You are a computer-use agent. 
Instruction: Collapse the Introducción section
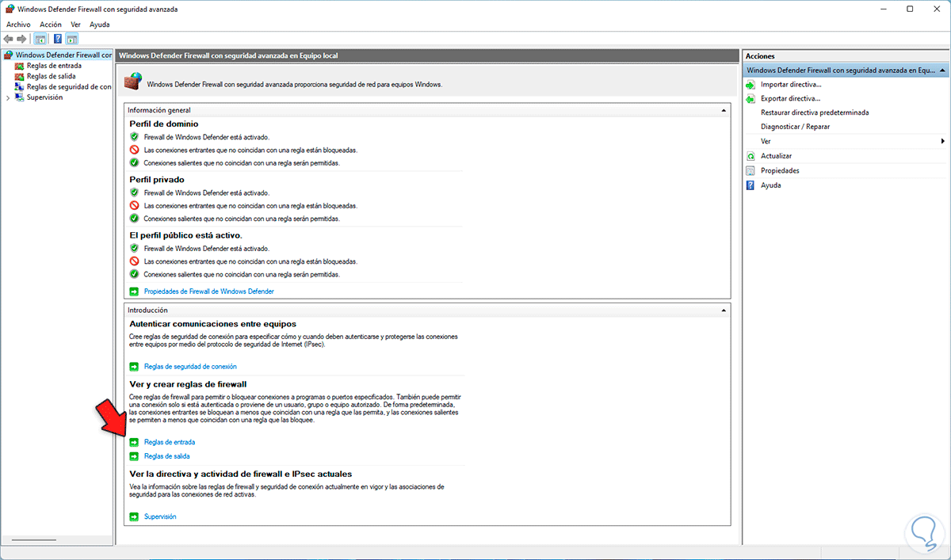724,310
